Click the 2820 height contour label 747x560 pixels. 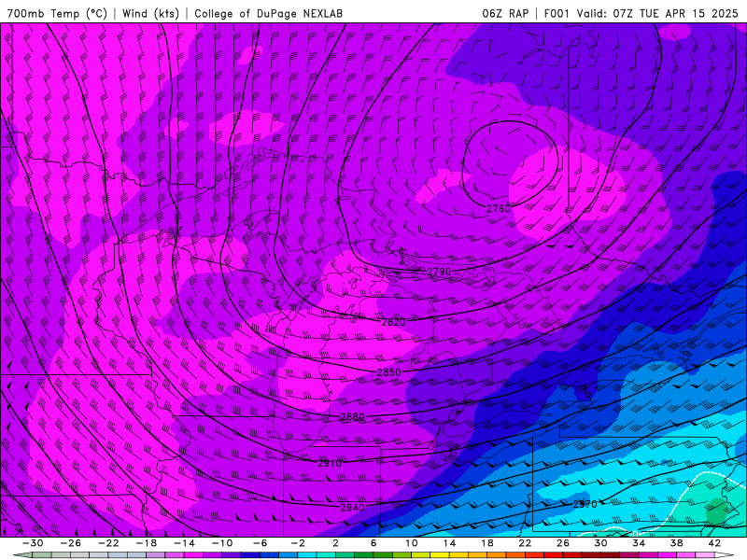[x=393, y=322]
